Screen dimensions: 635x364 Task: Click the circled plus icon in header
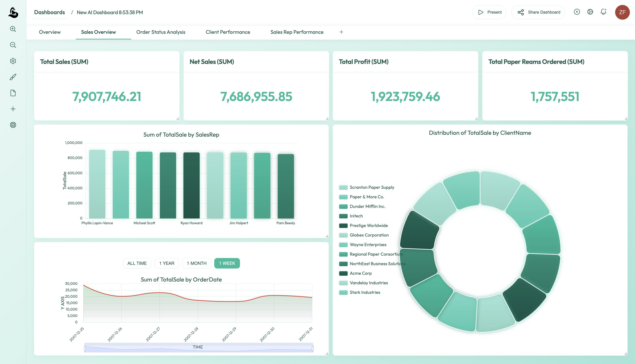point(577,12)
